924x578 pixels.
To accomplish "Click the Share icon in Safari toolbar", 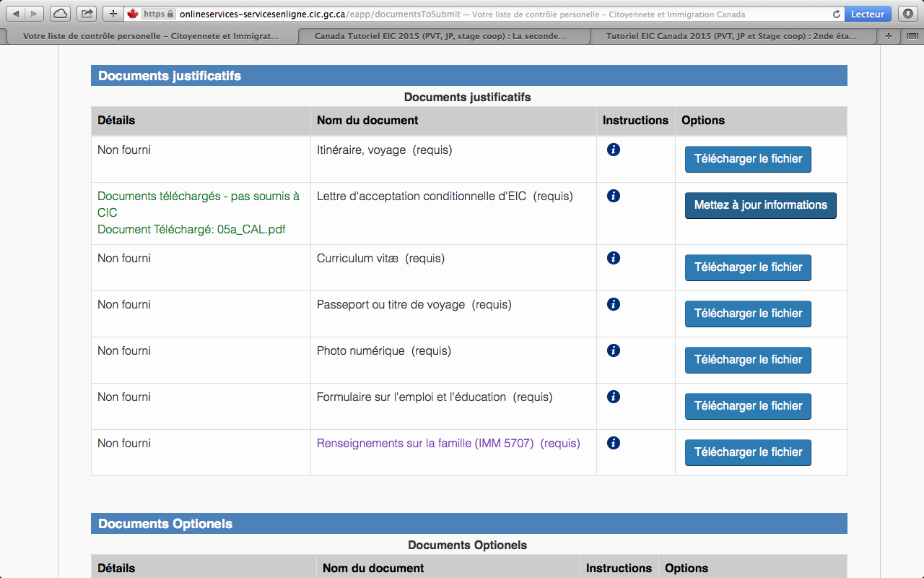I will tap(87, 14).
